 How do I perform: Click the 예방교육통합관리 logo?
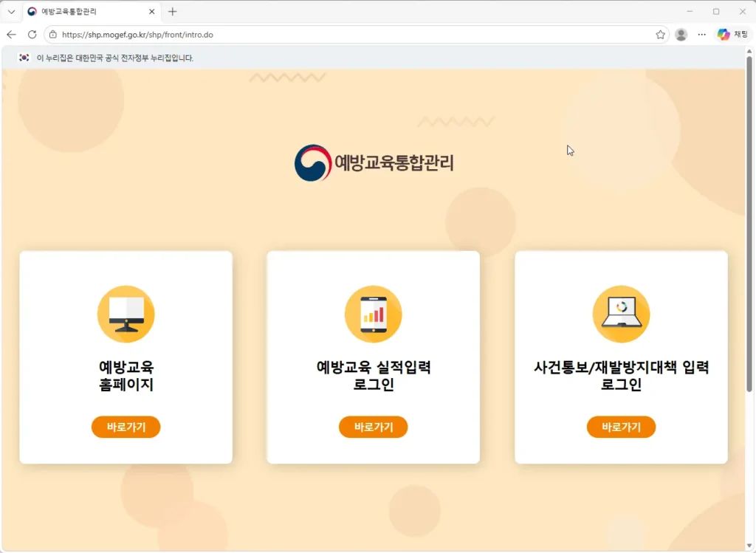374,163
